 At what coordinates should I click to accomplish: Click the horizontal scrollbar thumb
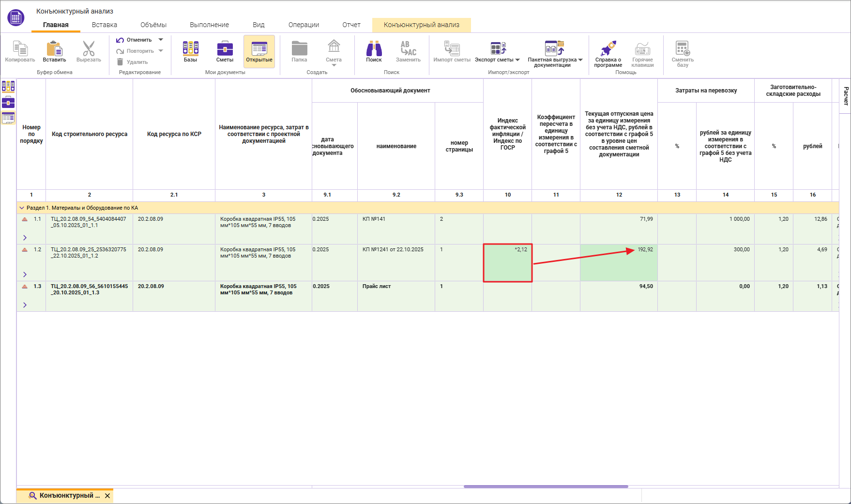click(x=546, y=486)
